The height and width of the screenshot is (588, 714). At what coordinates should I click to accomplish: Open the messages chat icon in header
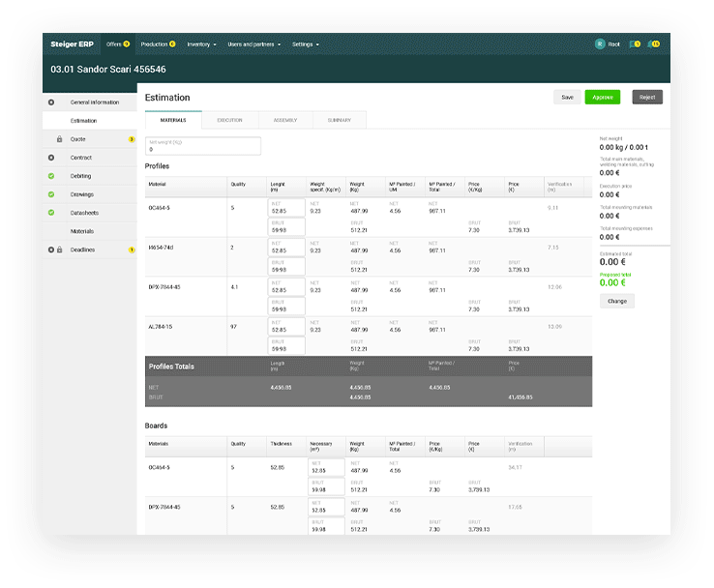click(634, 44)
